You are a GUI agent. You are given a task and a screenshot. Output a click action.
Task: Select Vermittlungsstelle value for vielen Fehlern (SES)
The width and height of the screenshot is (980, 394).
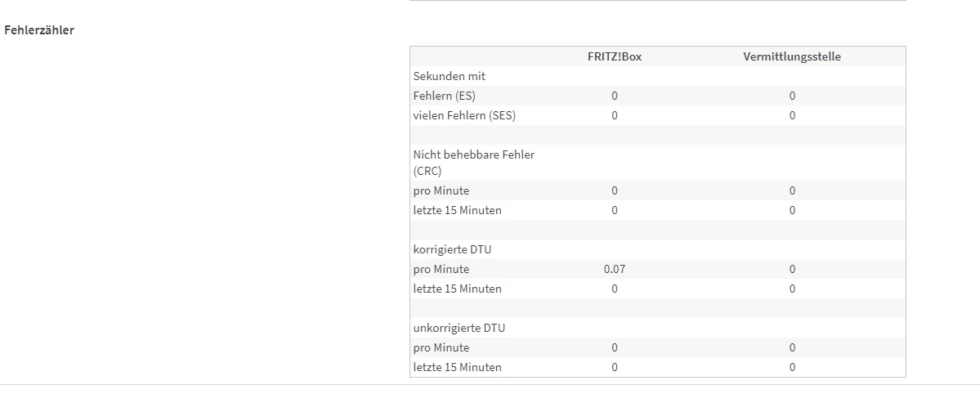pos(791,115)
